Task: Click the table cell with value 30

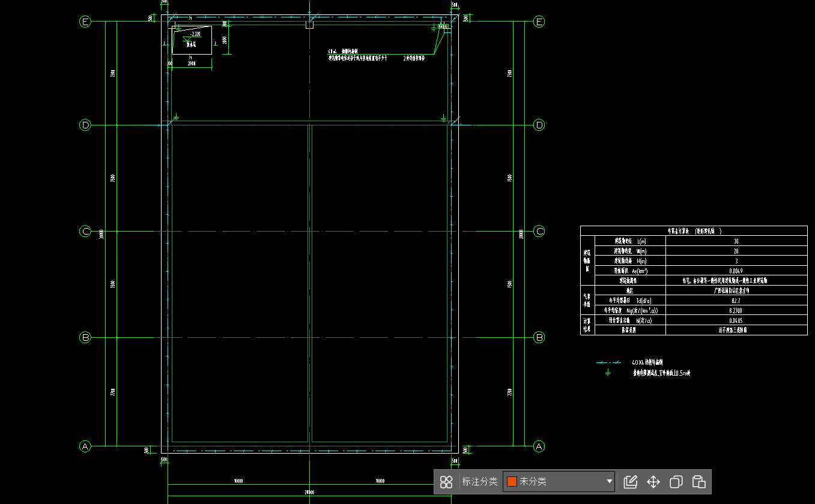Action: 736,241
